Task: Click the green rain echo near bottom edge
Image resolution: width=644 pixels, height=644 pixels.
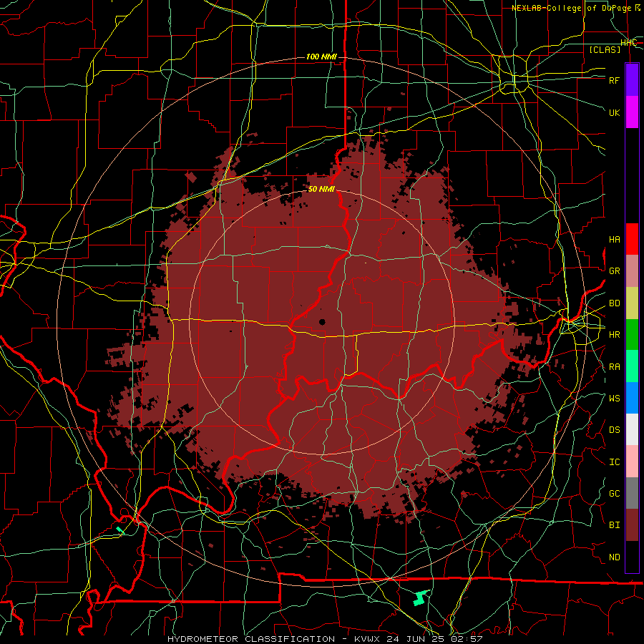Action: coord(421,598)
